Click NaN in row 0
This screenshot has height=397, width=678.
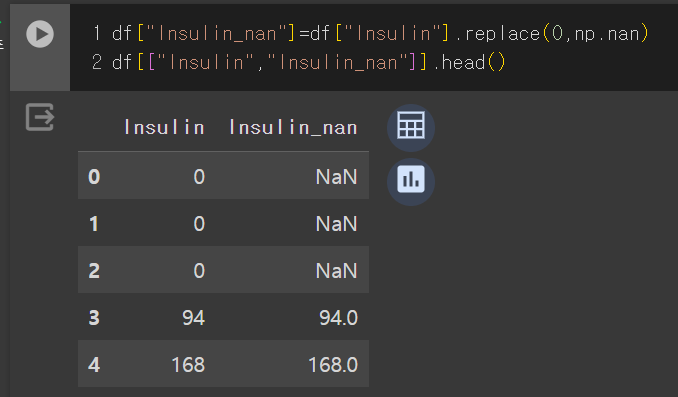[336, 177]
